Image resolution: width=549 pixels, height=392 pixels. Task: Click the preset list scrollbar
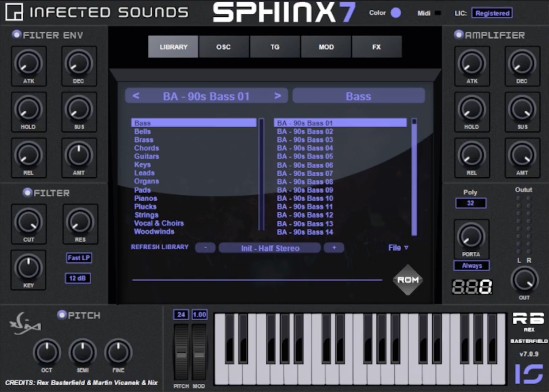tap(414, 177)
